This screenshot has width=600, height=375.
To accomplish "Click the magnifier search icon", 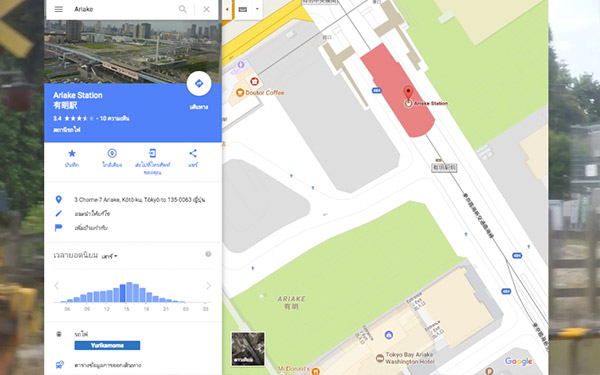I will click(183, 9).
